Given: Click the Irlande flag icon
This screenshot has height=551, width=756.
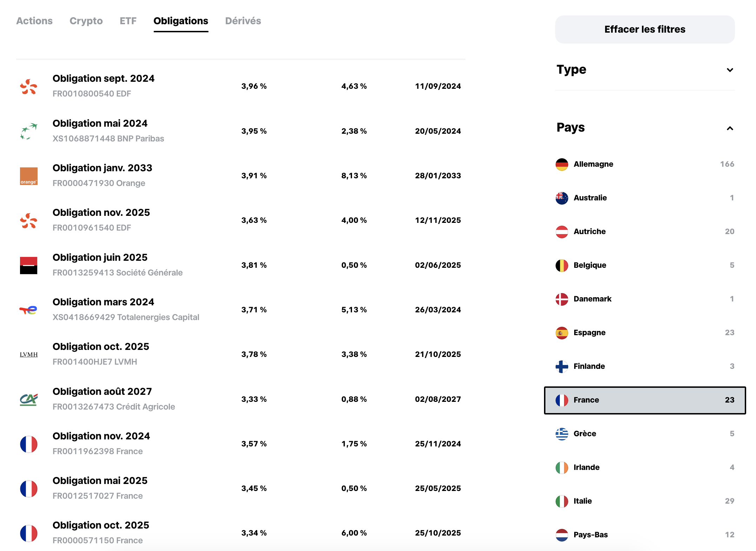Looking at the screenshot, I should 562,467.
